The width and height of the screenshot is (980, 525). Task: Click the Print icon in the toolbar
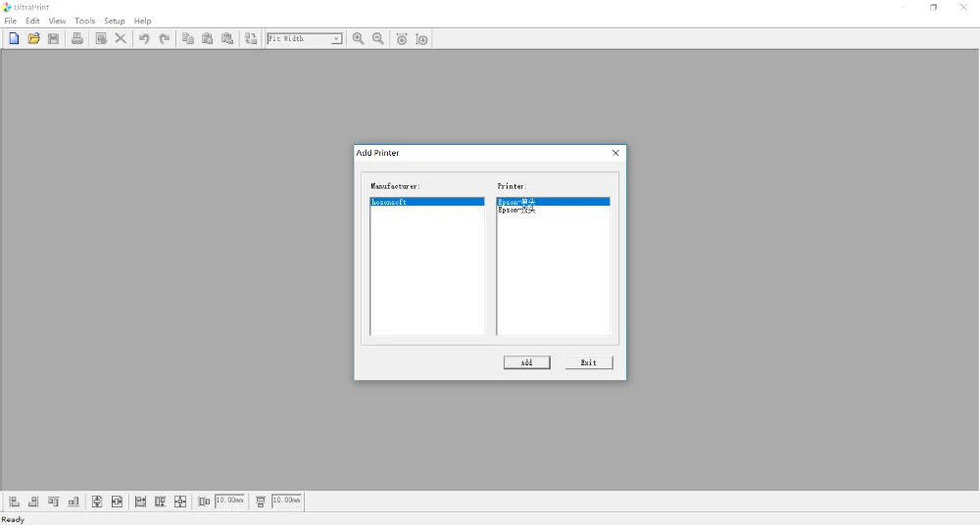coord(76,39)
